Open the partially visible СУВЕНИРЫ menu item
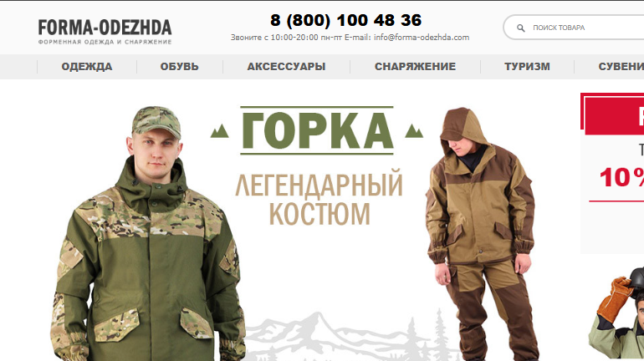The height and width of the screenshot is (361, 644). (x=621, y=67)
